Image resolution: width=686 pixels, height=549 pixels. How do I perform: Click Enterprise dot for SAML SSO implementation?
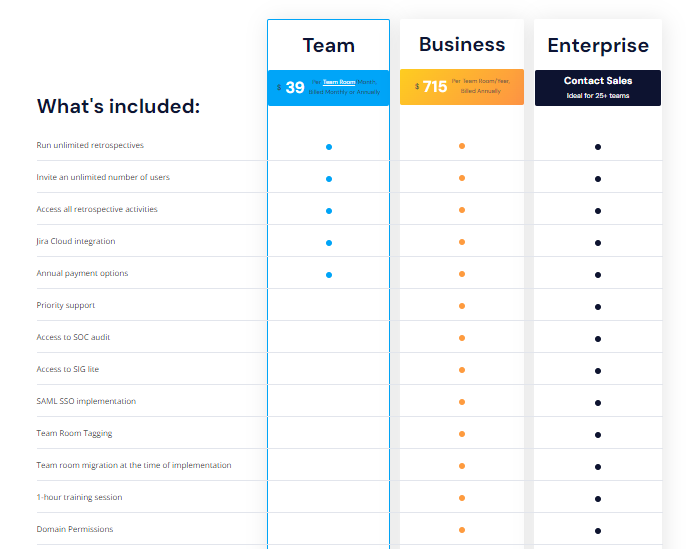pos(597,402)
